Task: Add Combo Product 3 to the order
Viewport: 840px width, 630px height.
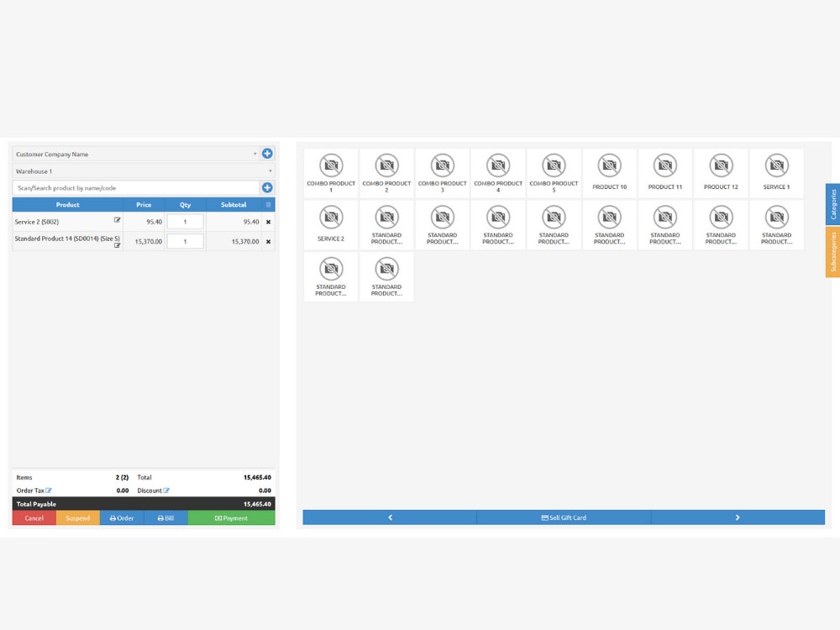Action: click(x=443, y=173)
